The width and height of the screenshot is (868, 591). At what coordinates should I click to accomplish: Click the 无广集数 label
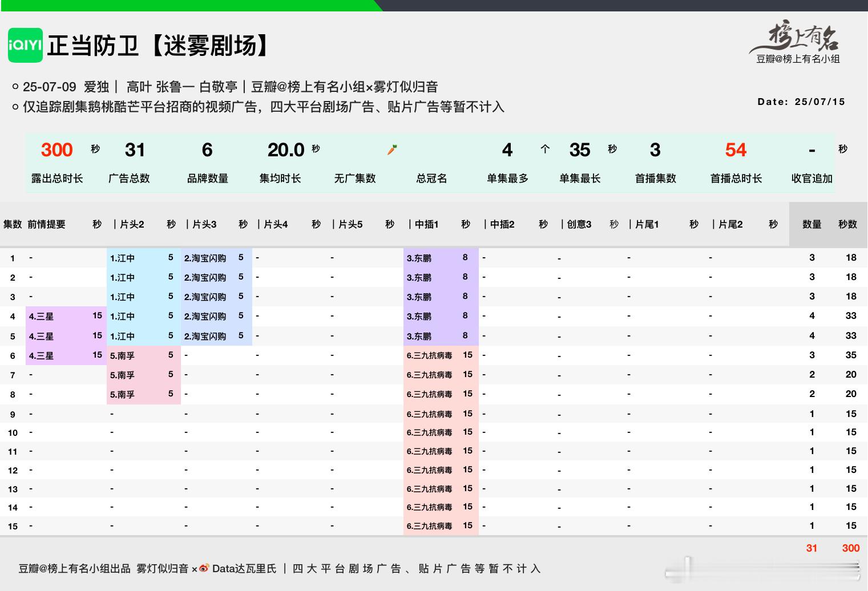[x=355, y=179]
